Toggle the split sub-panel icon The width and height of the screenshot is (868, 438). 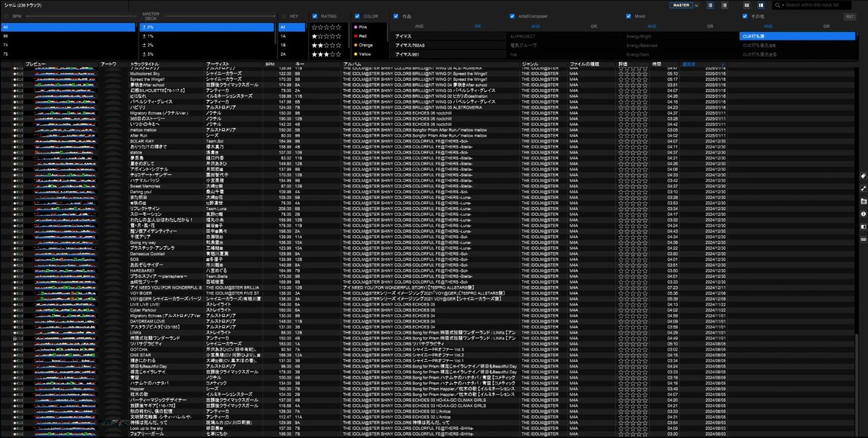coord(862,227)
